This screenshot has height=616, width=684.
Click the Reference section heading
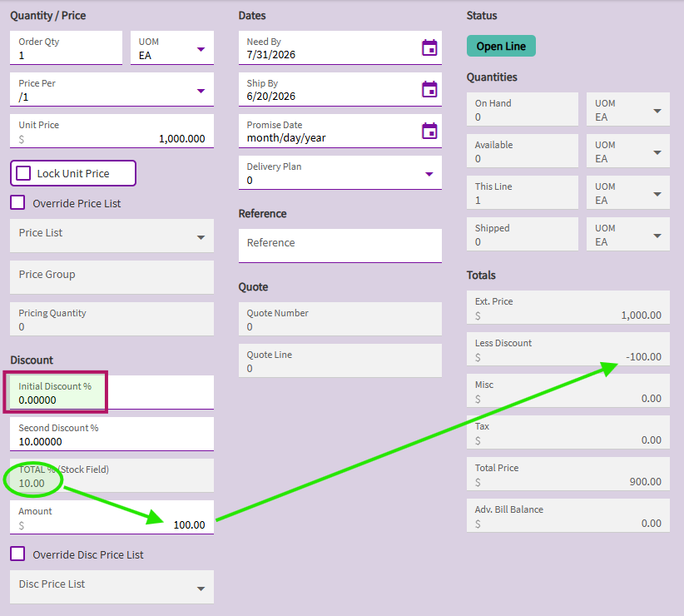(262, 214)
